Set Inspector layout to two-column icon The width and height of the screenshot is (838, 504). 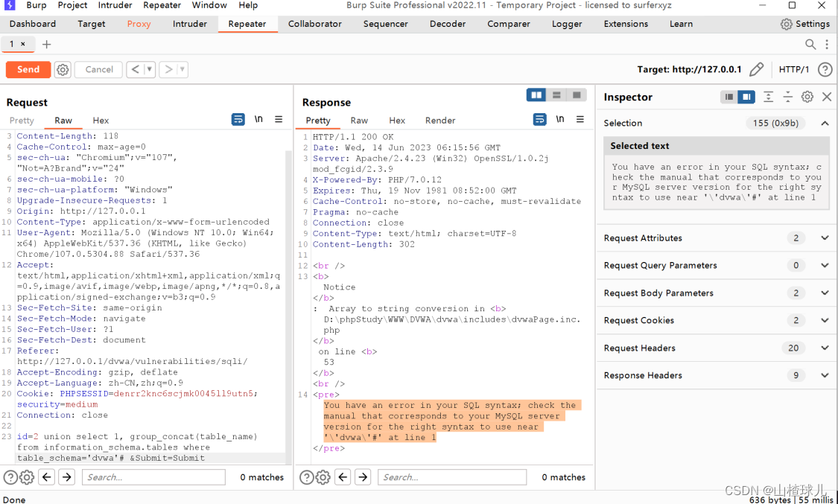(x=746, y=98)
